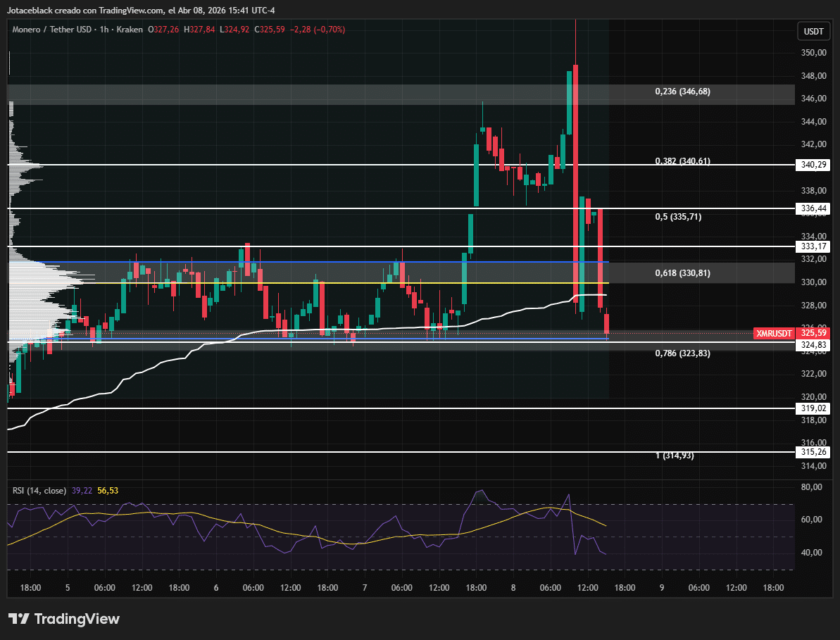Click the purple RSI value 39,22
The width and height of the screenshot is (840, 640).
(x=82, y=490)
